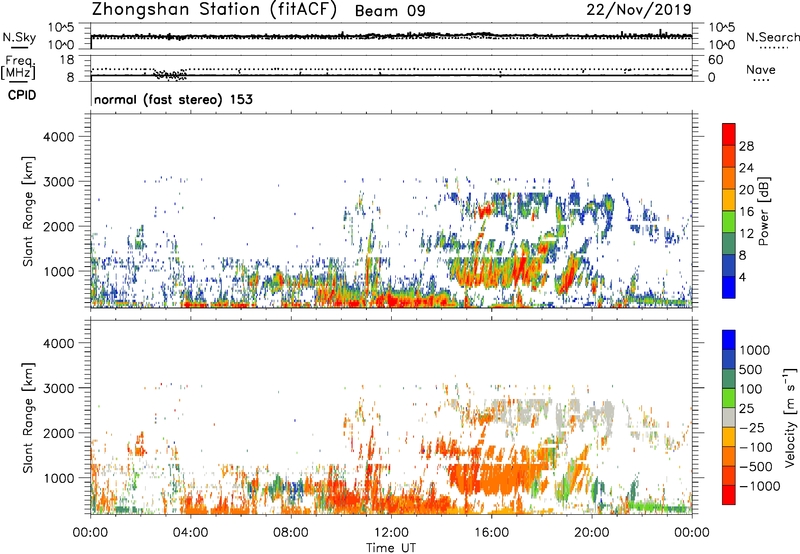Pick the gray segment of Velocity colorbar

[729, 417]
